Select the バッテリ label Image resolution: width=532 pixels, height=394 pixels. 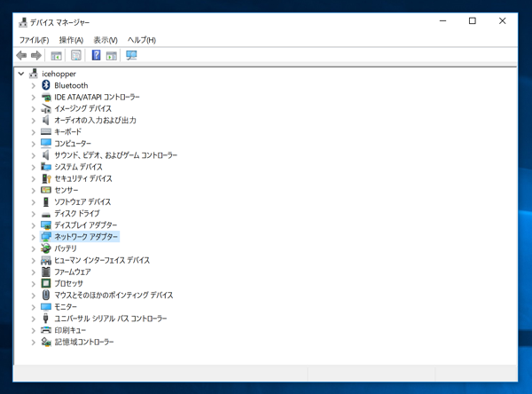pyautogui.click(x=66, y=248)
